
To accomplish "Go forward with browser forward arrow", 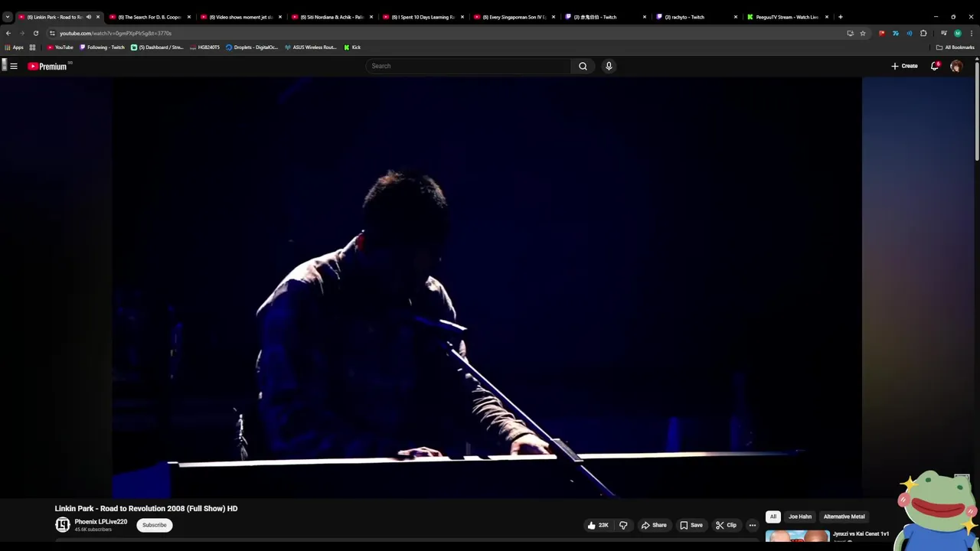I will click(x=21, y=33).
